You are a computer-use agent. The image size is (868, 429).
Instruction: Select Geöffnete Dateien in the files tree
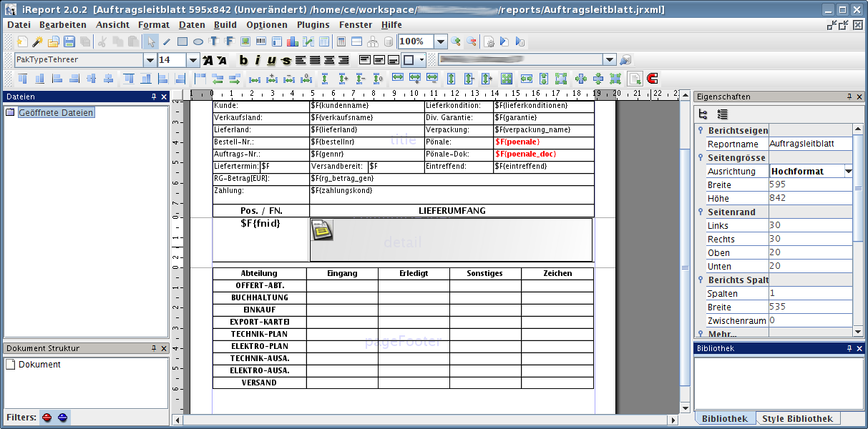(56, 112)
